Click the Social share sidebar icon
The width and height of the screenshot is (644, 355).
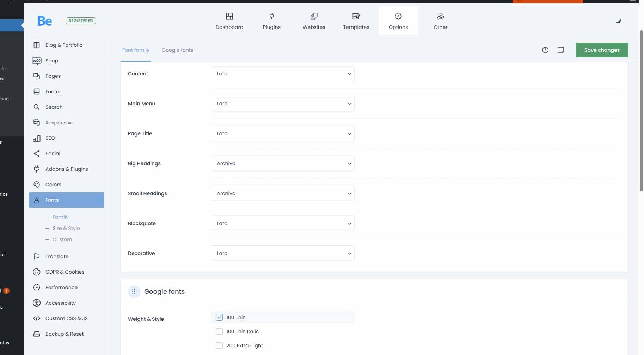37,154
